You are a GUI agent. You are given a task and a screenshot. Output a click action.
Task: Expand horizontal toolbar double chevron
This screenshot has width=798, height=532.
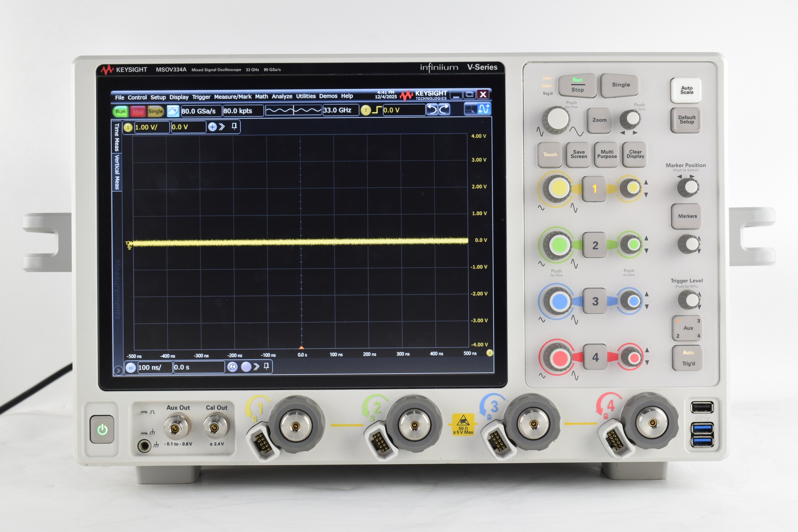click(256, 366)
